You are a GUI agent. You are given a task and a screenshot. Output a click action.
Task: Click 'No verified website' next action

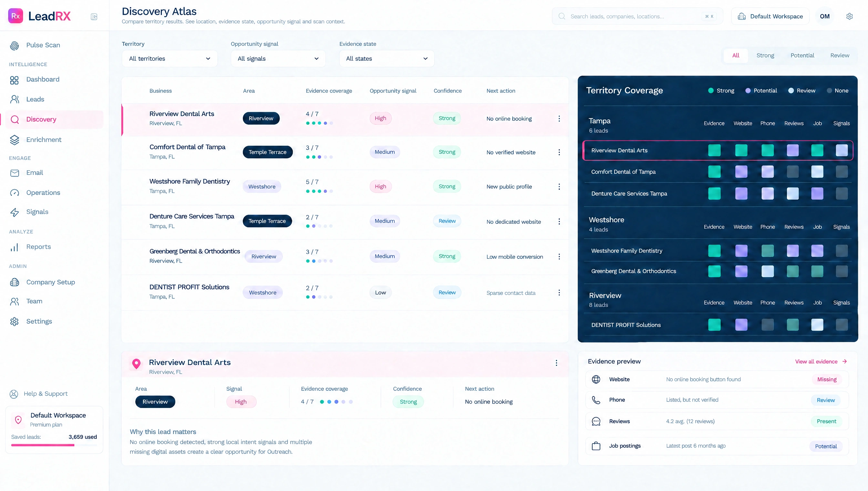(x=511, y=152)
